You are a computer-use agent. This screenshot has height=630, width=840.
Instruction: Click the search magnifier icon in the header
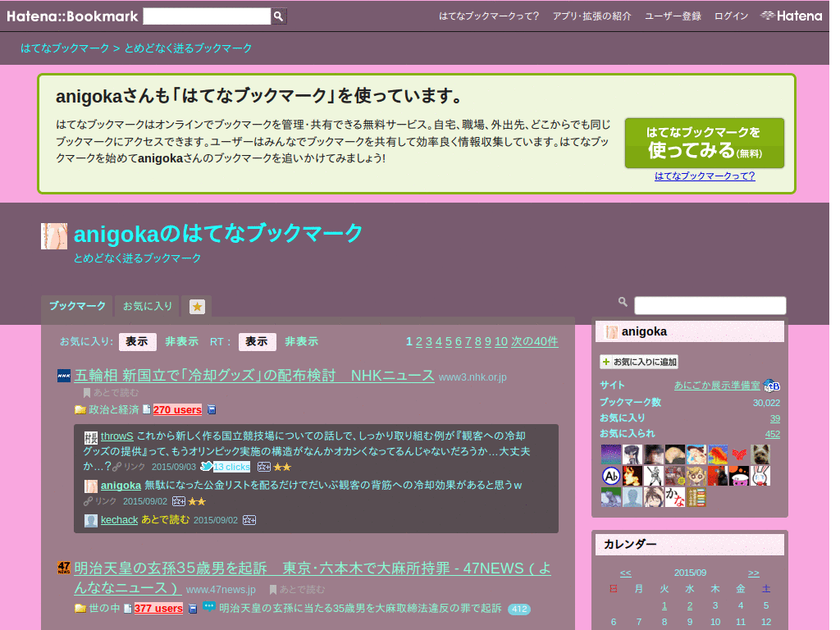tap(279, 16)
